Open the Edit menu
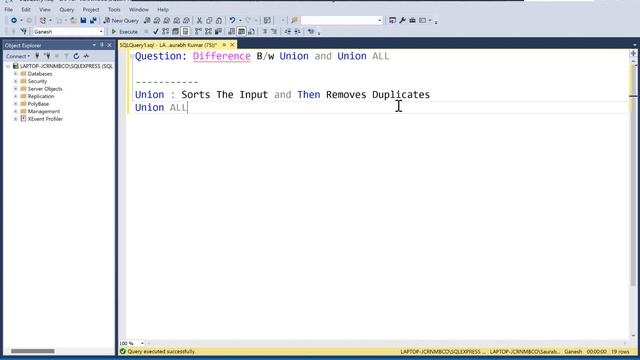This screenshot has height=360, width=640. coord(26,9)
